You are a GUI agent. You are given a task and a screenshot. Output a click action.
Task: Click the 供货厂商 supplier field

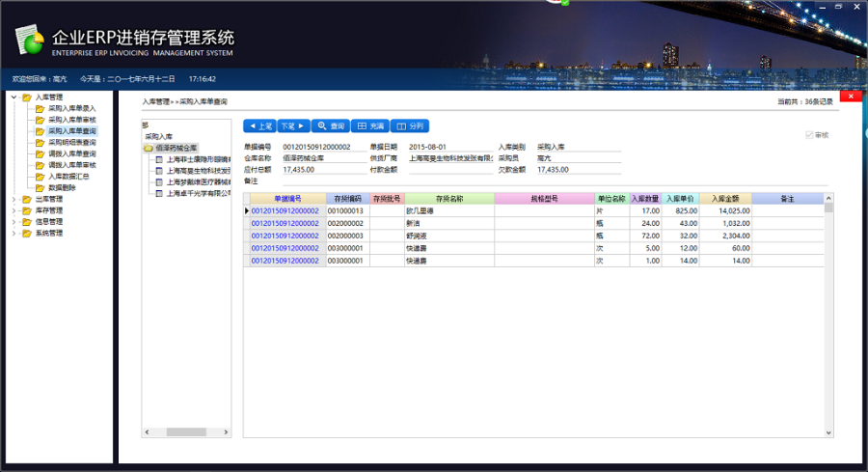coord(450,158)
